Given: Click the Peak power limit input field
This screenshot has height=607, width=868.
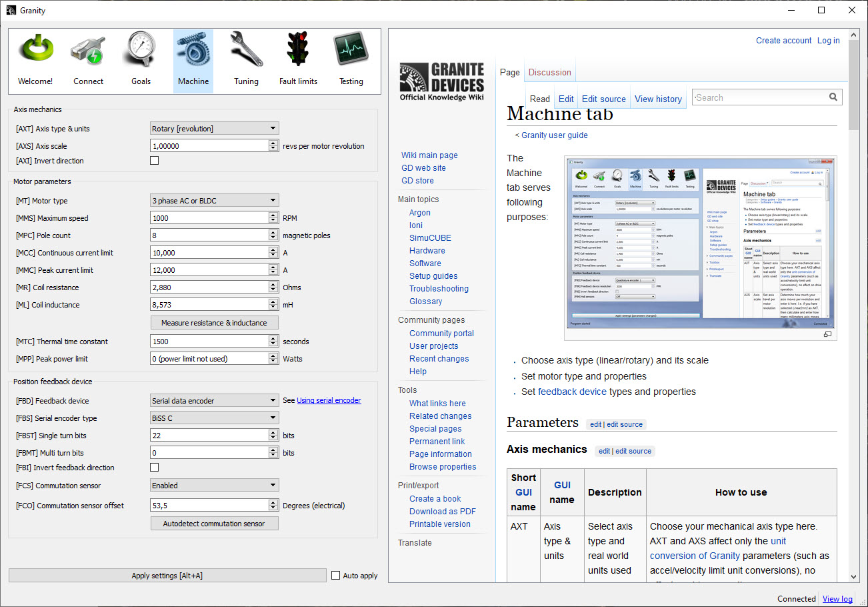Looking at the screenshot, I should [x=209, y=359].
